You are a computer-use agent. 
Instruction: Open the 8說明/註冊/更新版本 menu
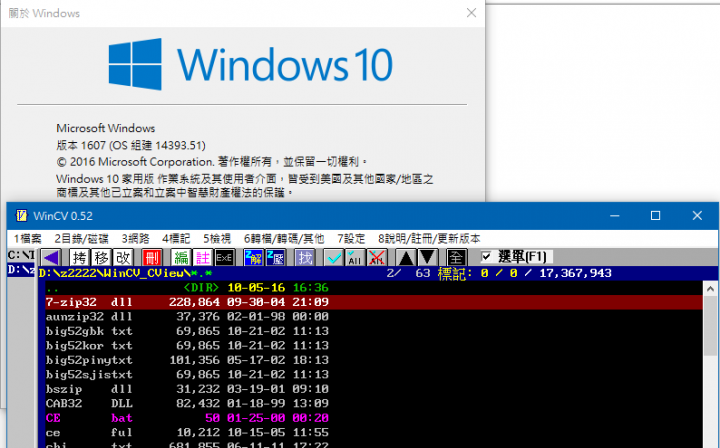click(x=429, y=239)
